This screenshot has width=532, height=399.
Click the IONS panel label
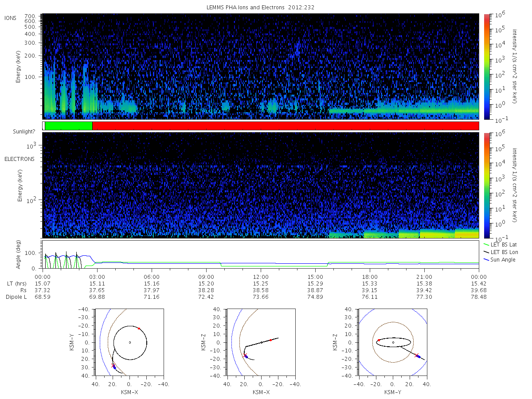pyautogui.click(x=11, y=18)
